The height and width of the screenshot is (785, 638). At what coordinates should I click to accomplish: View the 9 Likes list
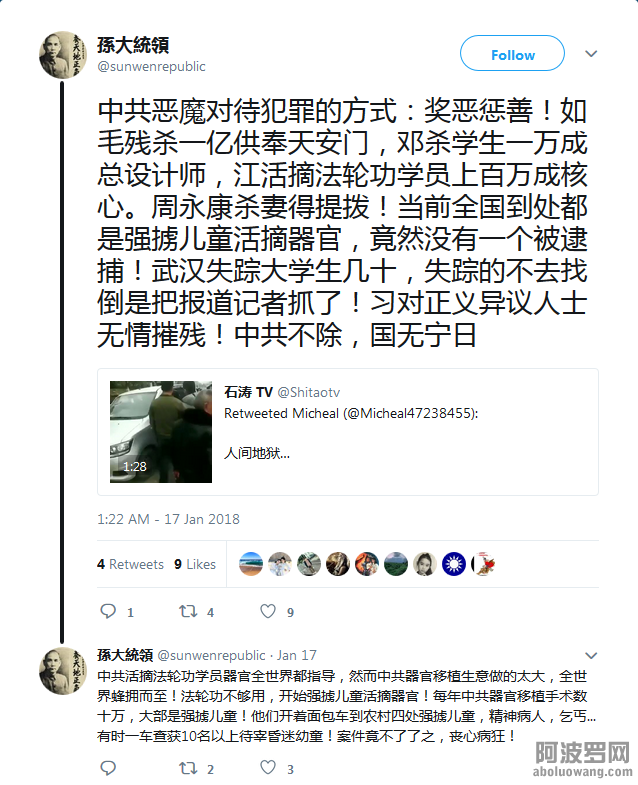pyautogui.click(x=195, y=564)
